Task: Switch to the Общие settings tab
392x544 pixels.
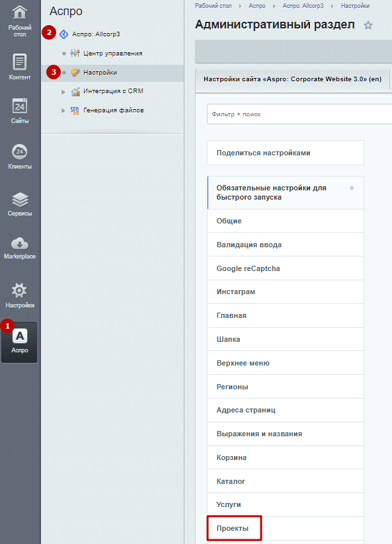Action: 286,221
